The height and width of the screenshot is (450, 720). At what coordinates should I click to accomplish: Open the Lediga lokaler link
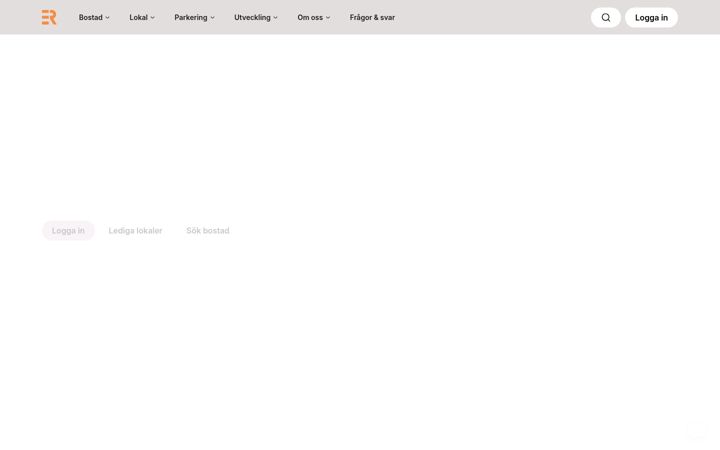pyautogui.click(x=135, y=231)
